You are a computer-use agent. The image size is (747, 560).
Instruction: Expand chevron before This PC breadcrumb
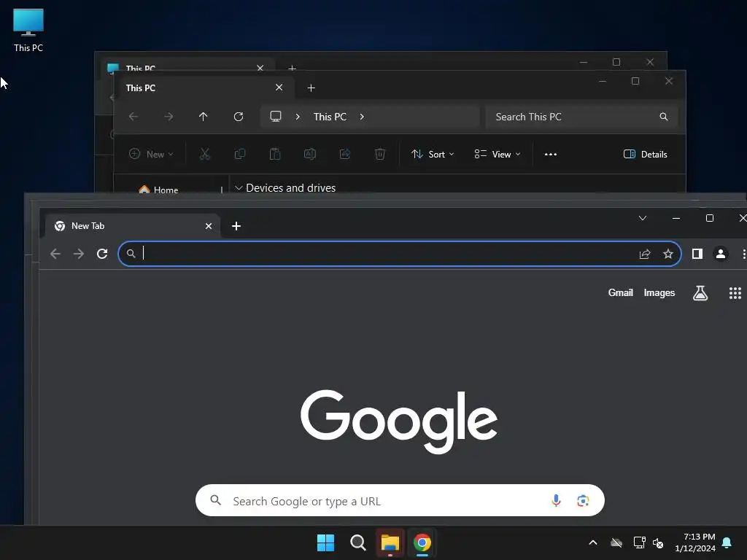pyautogui.click(x=298, y=117)
